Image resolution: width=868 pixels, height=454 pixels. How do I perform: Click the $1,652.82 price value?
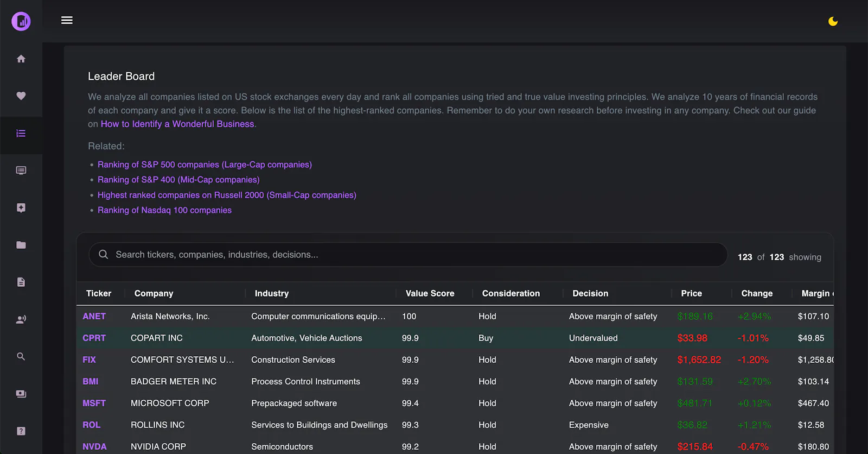tap(699, 360)
